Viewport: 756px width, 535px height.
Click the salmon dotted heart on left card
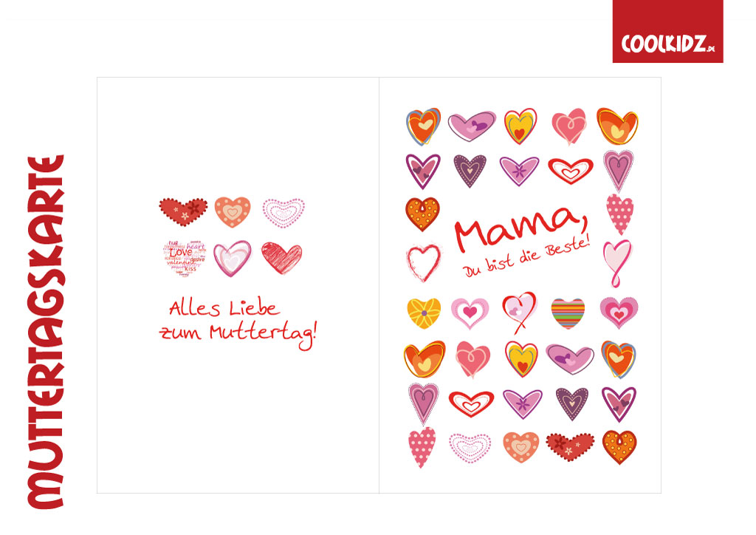pos(233,212)
